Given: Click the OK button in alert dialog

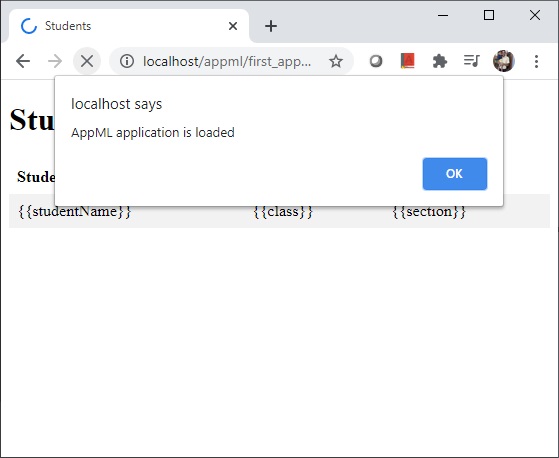Looking at the screenshot, I should coord(455,174).
